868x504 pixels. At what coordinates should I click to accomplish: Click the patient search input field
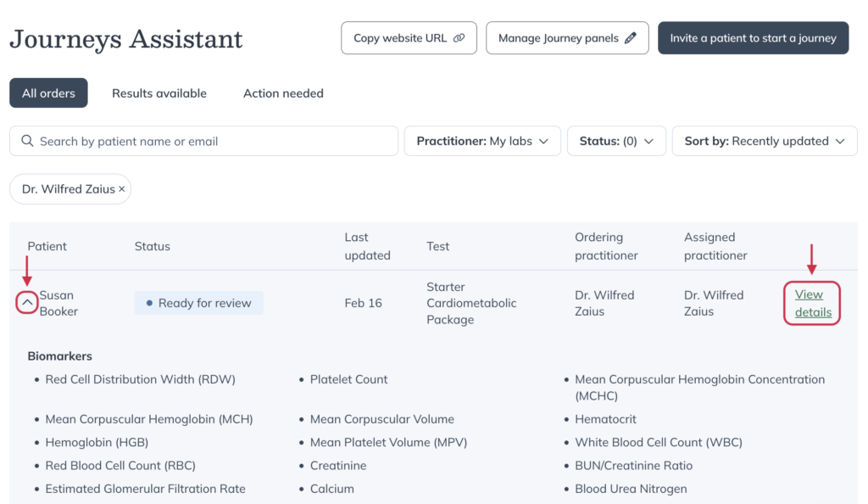203,141
